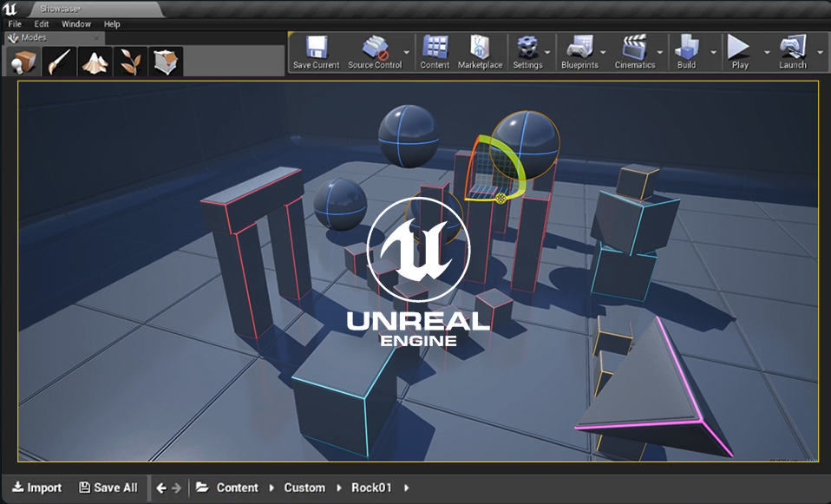Screen dimensions: 831x504
Task: Select the Foliage mode leaf icon
Action: [130, 61]
